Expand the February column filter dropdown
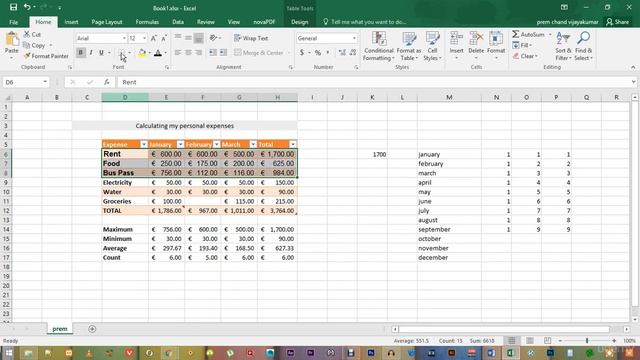640x360 pixels. [216, 144]
